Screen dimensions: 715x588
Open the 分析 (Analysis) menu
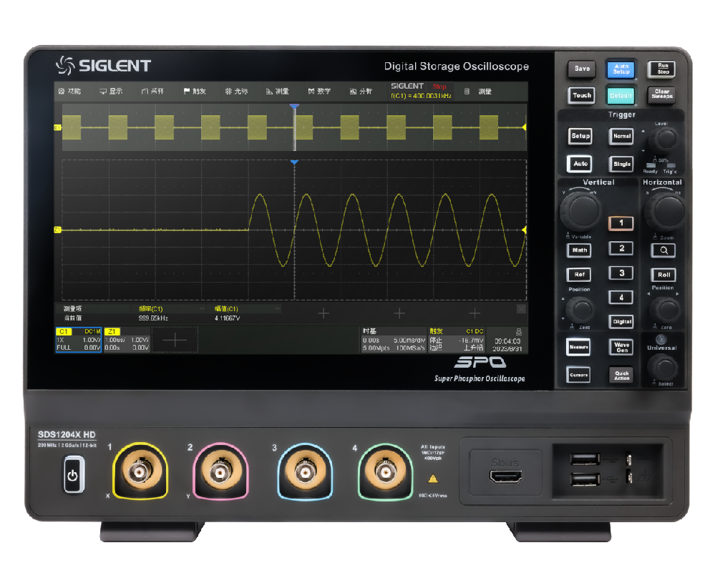click(361, 92)
